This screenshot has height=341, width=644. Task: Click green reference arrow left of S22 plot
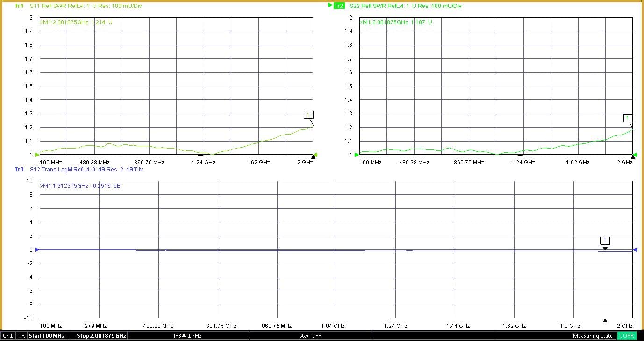tap(357, 155)
